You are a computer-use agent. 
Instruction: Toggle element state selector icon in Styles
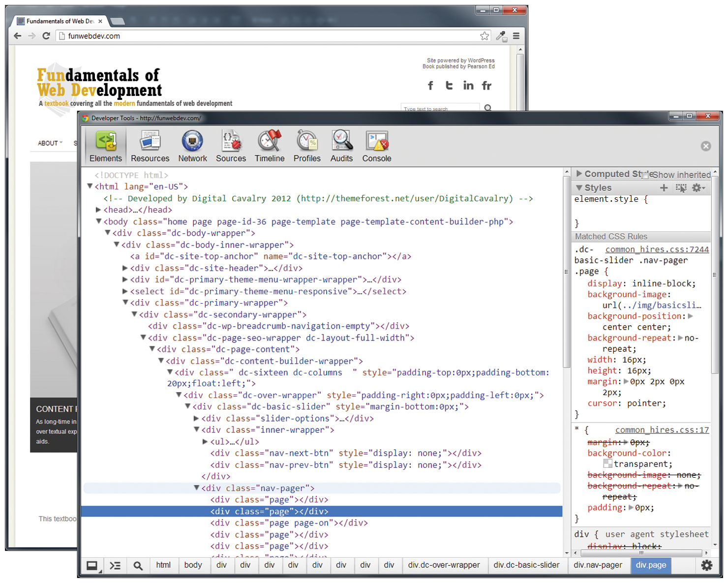point(681,188)
